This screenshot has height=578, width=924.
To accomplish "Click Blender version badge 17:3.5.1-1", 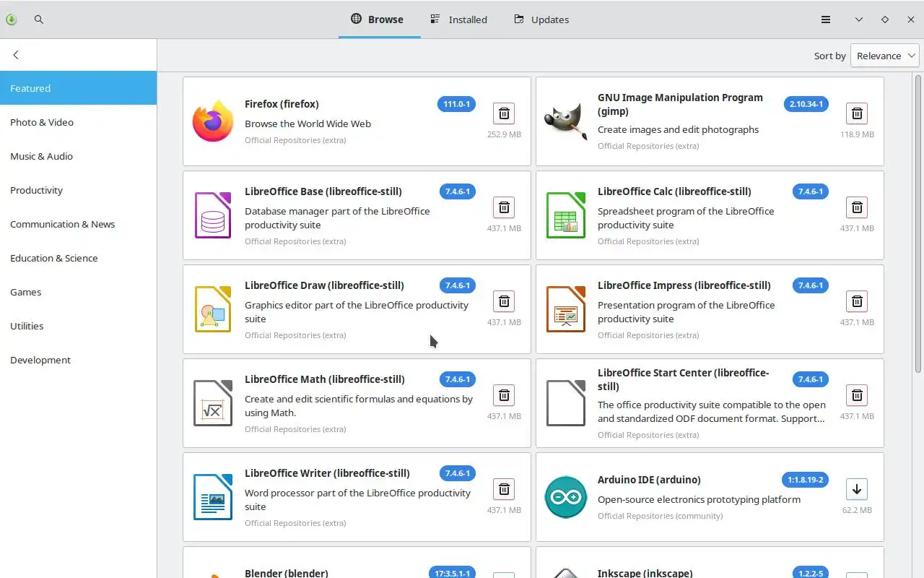I will [x=453, y=573].
